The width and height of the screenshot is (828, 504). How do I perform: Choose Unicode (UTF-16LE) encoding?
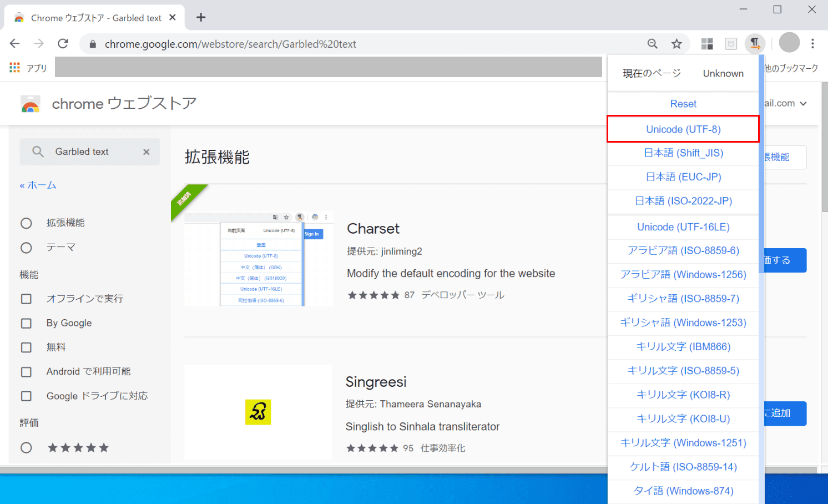pyautogui.click(x=683, y=227)
